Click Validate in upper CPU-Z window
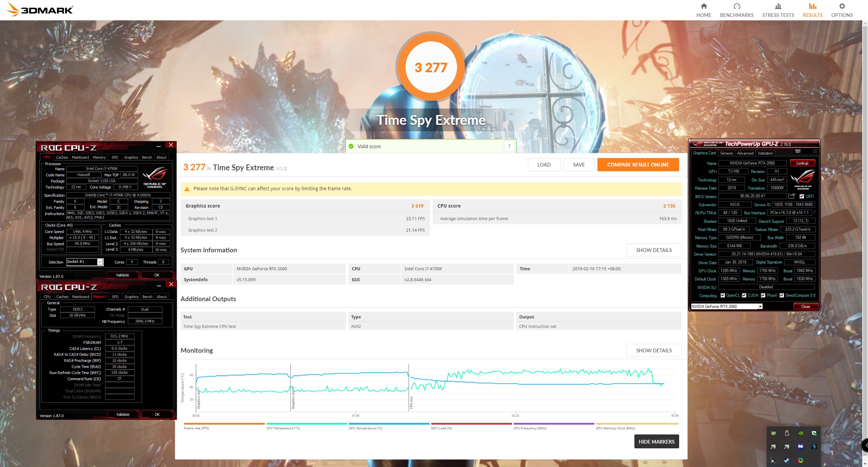This screenshot has height=467, width=868. point(122,275)
